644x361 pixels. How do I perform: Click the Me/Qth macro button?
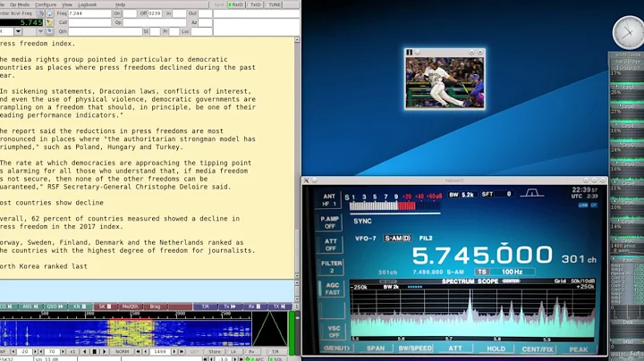131,306
